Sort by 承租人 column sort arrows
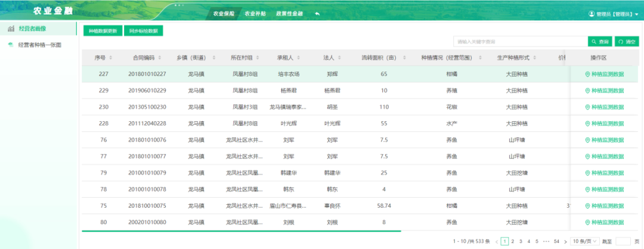Image resolution: width=644 pixels, height=249 pixels. click(299, 59)
